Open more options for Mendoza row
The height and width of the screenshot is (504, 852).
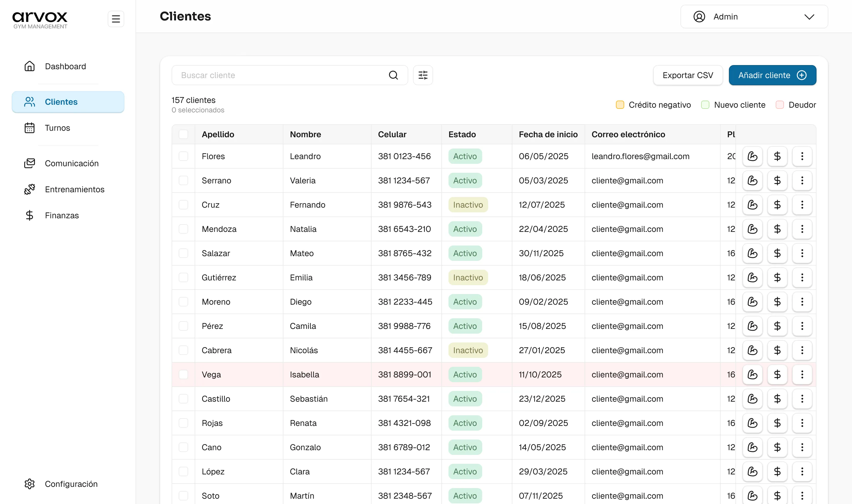coord(802,229)
